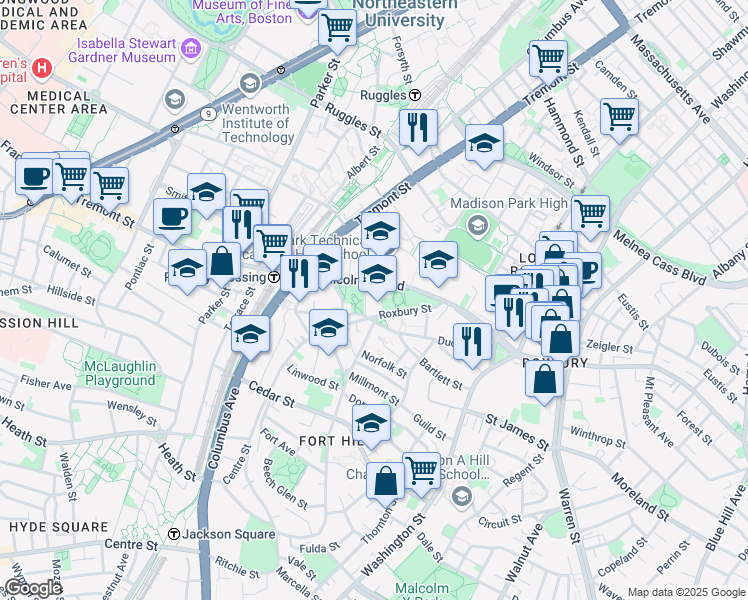Select the hospital H marker
Screen dimensions: 748x600
coord(42,68)
